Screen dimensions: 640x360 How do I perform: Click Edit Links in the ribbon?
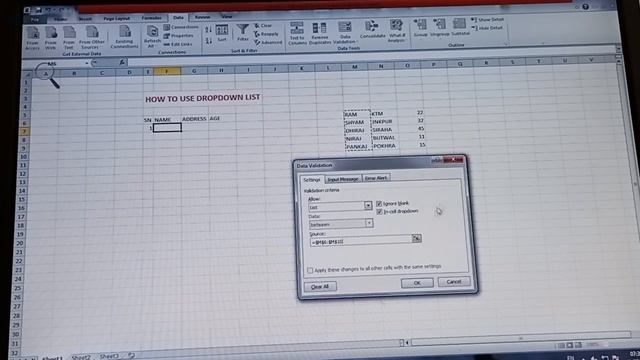178,44
